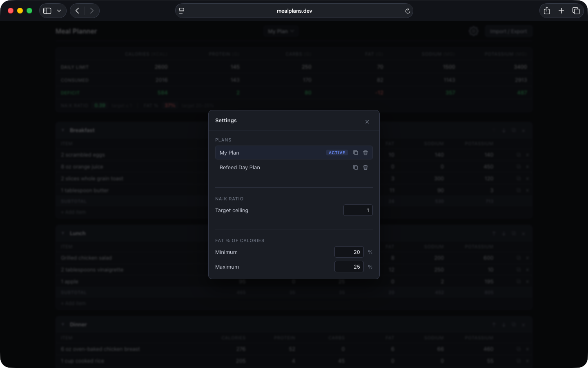The image size is (588, 368).
Task: Duplicate the My Plan plan
Action: 356,153
